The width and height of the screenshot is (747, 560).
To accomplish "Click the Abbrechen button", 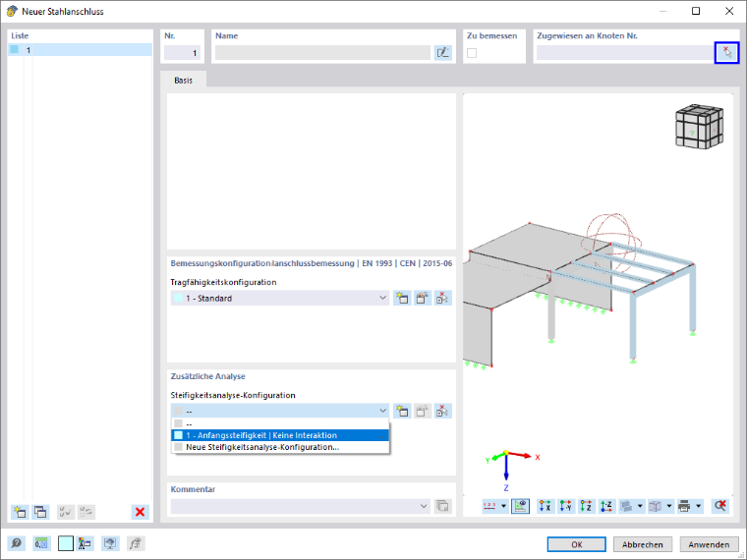I will [642, 544].
